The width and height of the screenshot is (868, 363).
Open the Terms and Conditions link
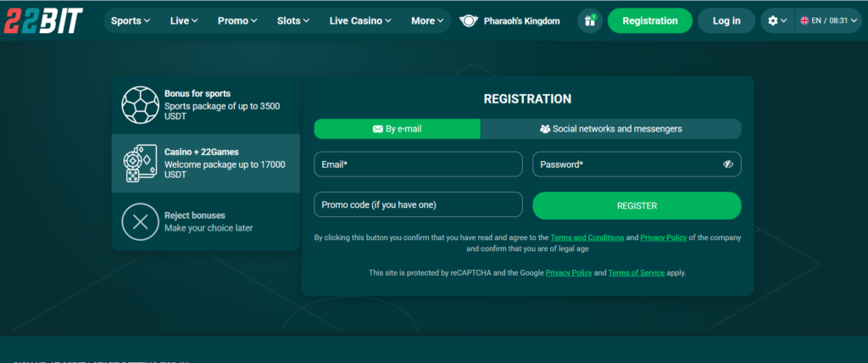click(587, 237)
